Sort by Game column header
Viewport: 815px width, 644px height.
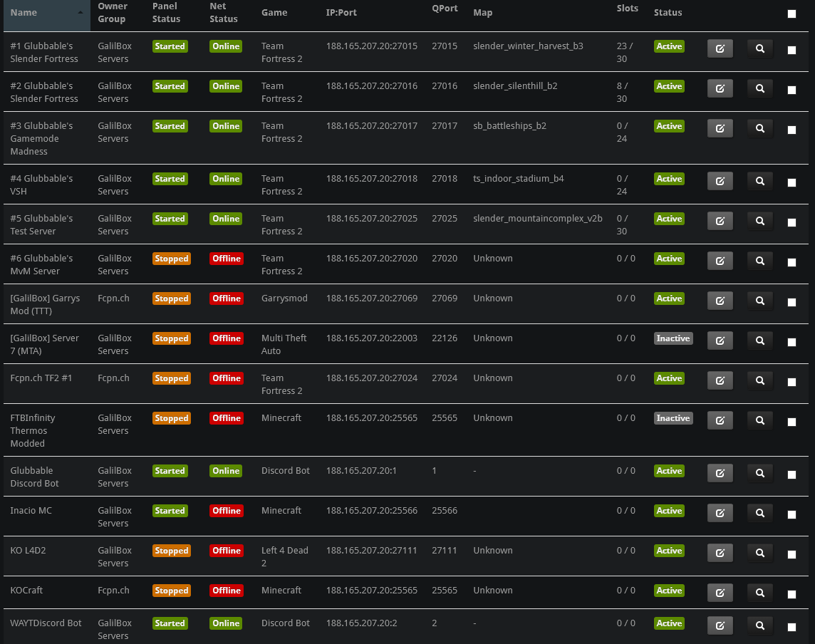coord(274,13)
